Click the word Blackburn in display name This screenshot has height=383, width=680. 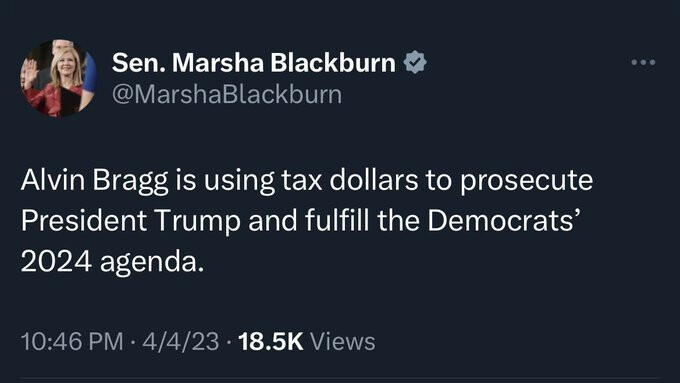(x=333, y=62)
